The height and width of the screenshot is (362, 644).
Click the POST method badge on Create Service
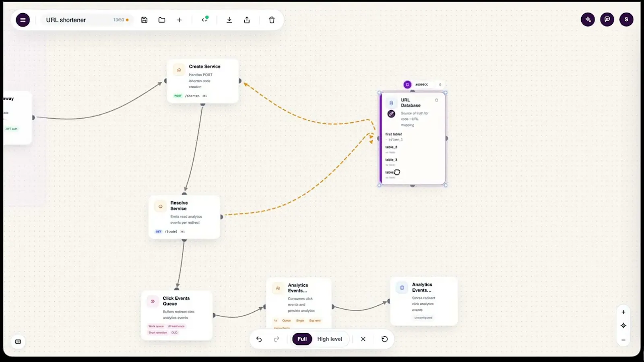(x=178, y=96)
